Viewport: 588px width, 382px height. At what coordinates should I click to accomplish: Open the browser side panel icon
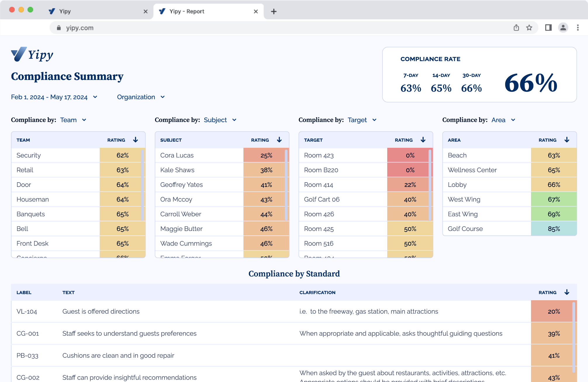[548, 28]
